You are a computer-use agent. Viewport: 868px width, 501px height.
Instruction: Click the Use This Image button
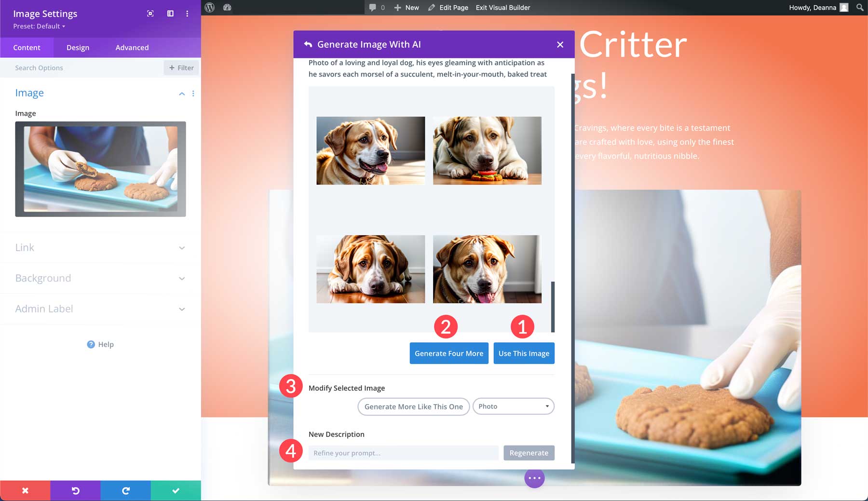coord(524,353)
